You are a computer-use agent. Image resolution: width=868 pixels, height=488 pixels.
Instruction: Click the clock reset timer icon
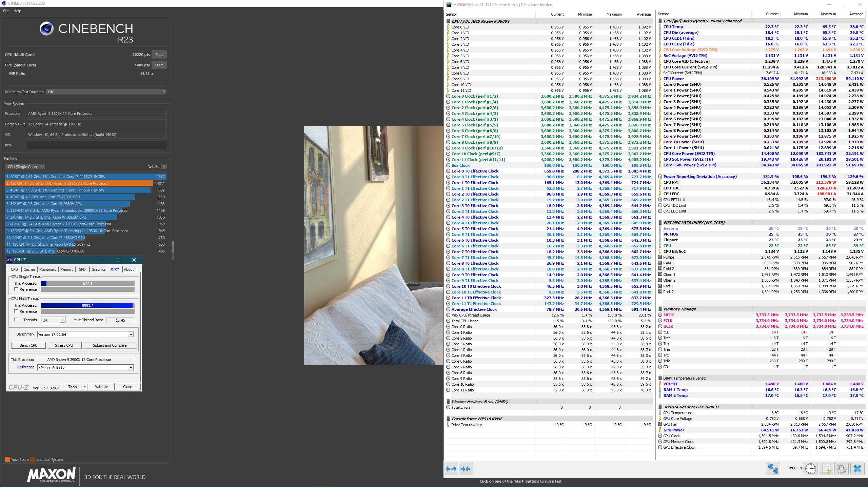click(811, 468)
